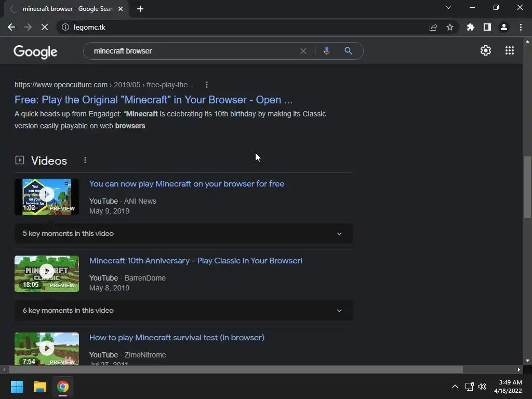Click the horizontal scroll left arrow

click(4, 369)
